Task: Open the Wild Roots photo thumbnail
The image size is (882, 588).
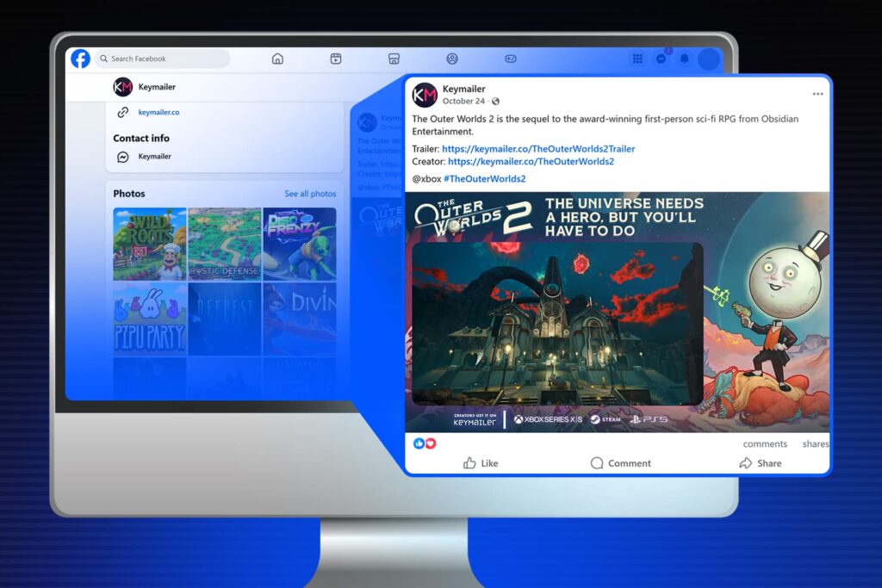Action: point(150,244)
